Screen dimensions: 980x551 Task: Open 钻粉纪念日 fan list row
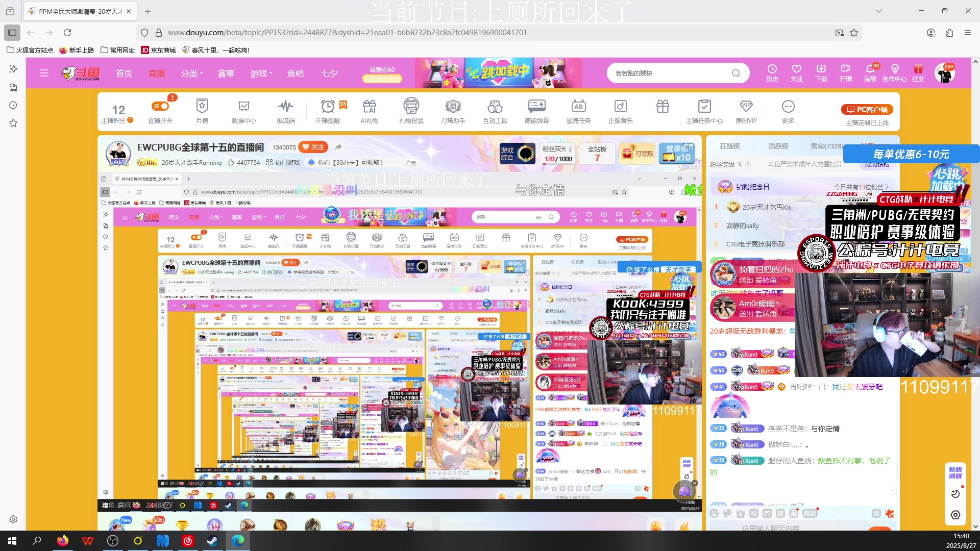point(803,187)
